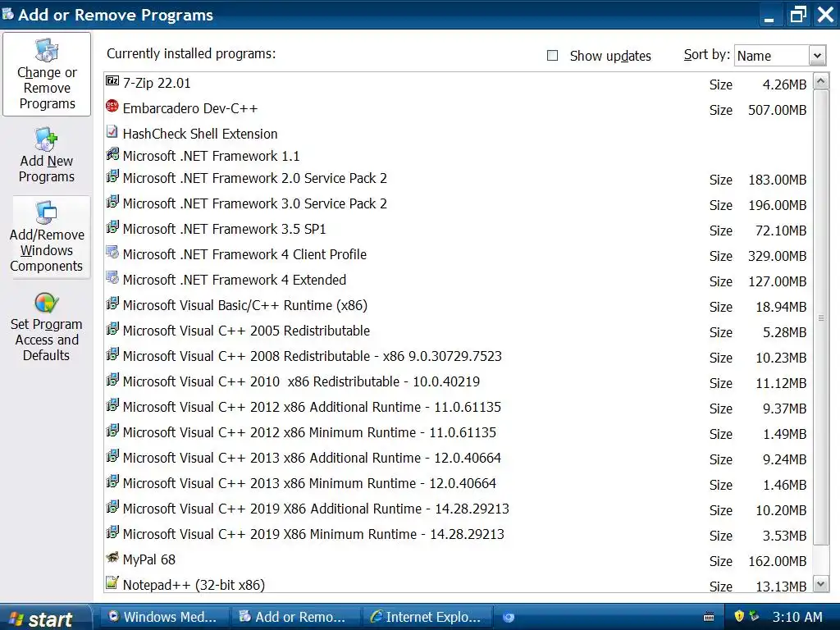Click the .NET Framework 4 Extended icon
The image size is (840, 630).
(x=112, y=278)
